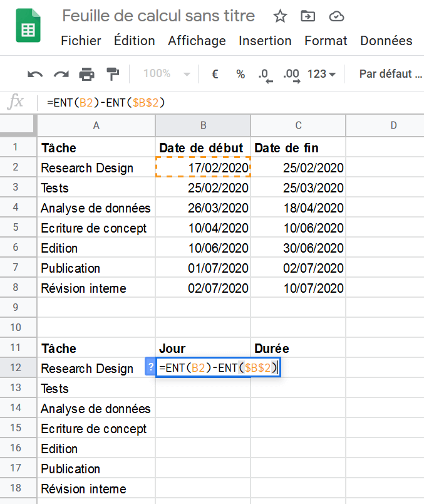Click the redo arrow
This screenshot has width=424, height=504.
point(61,74)
